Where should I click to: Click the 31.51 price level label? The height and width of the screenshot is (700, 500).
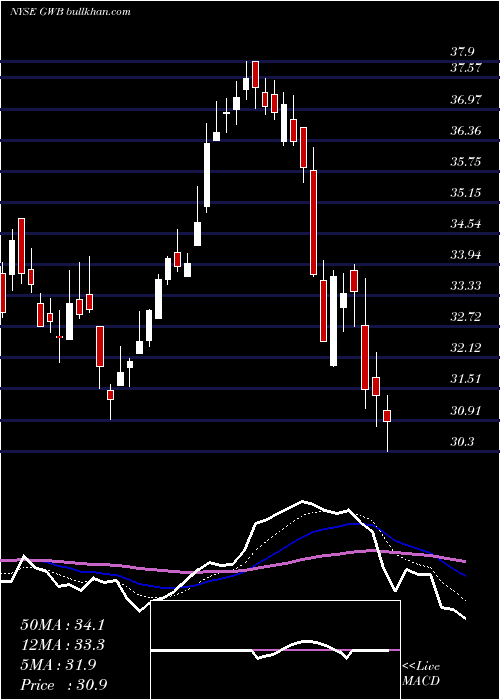click(466, 379)
